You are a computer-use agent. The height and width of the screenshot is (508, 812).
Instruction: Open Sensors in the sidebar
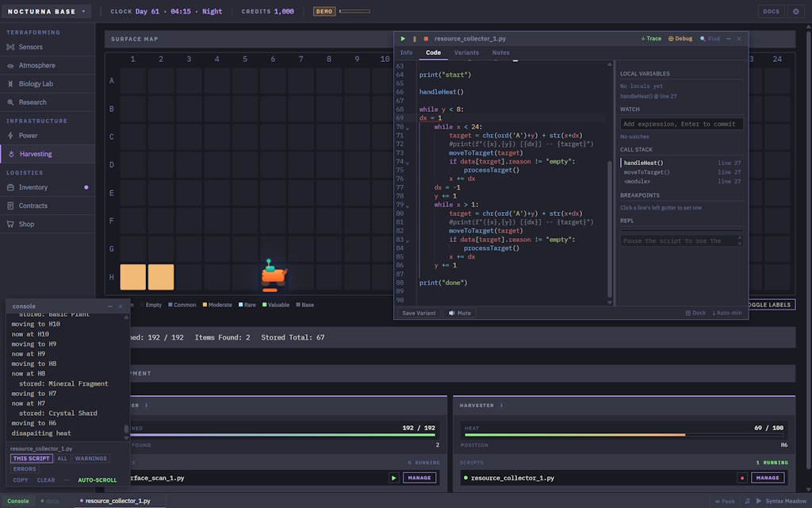47,47
